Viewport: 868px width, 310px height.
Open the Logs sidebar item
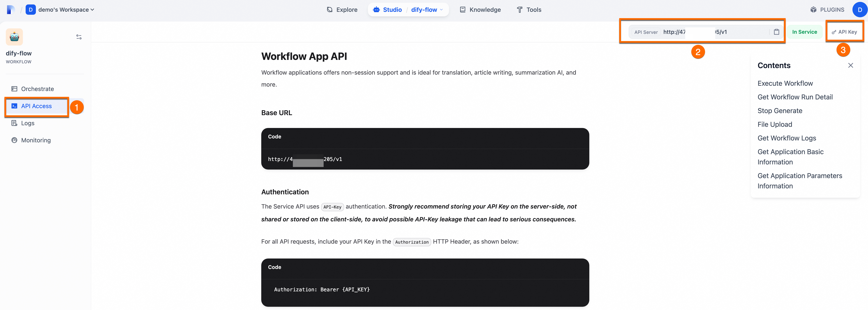pyautogui.click(x=28, y=123)
